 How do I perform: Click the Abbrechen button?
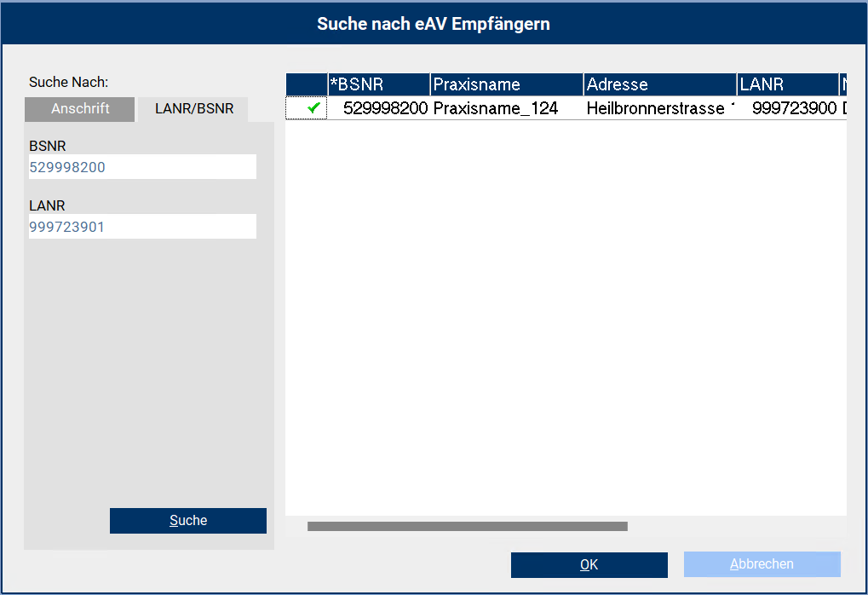(761, 564)
